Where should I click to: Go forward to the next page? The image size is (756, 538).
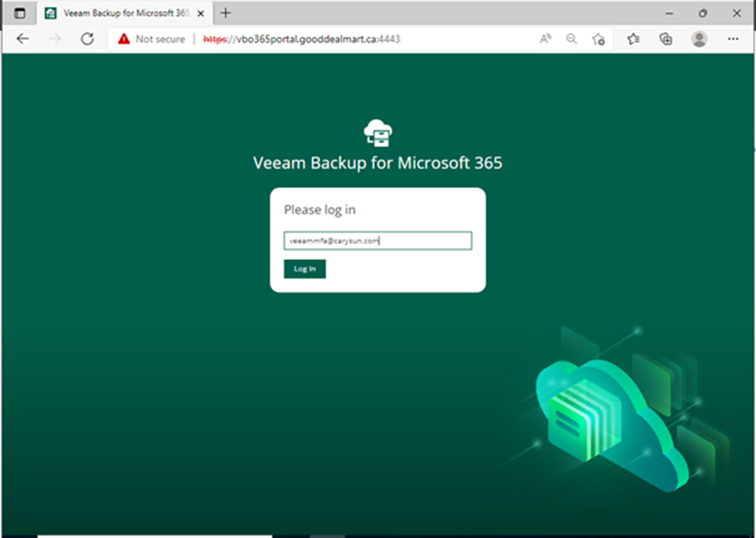point(55,39)
